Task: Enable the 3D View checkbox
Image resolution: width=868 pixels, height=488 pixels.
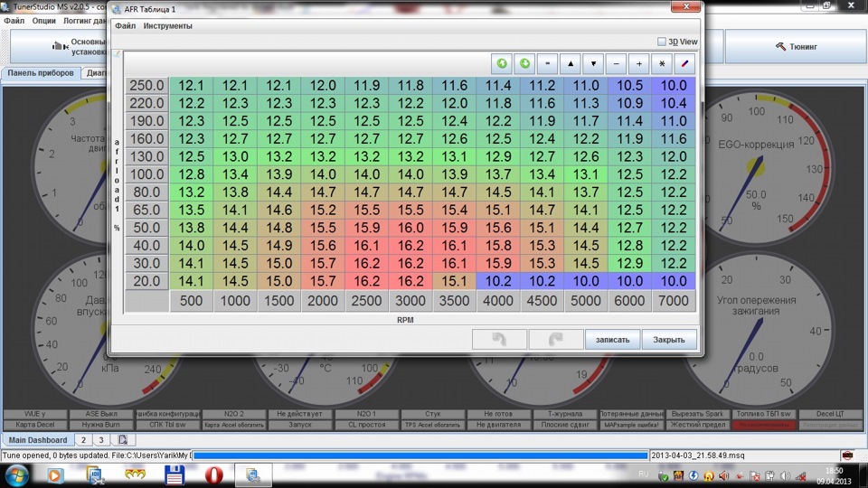Action: [662, 42]
